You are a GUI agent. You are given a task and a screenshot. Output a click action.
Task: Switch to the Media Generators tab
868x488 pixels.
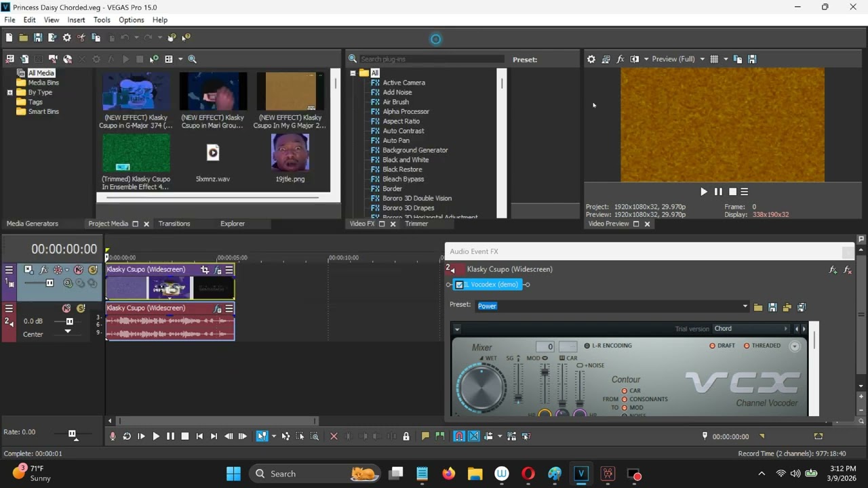[x=33, y=224]
